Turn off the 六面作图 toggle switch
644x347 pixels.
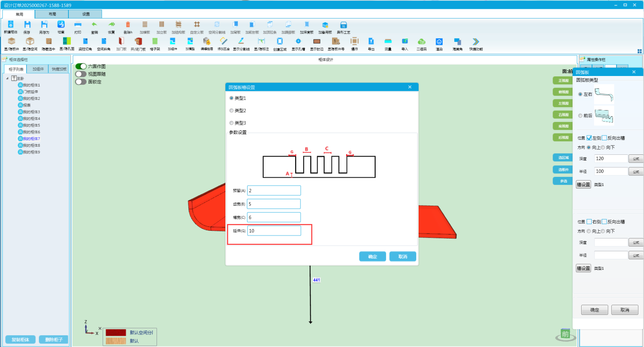(x=81, y=66)
